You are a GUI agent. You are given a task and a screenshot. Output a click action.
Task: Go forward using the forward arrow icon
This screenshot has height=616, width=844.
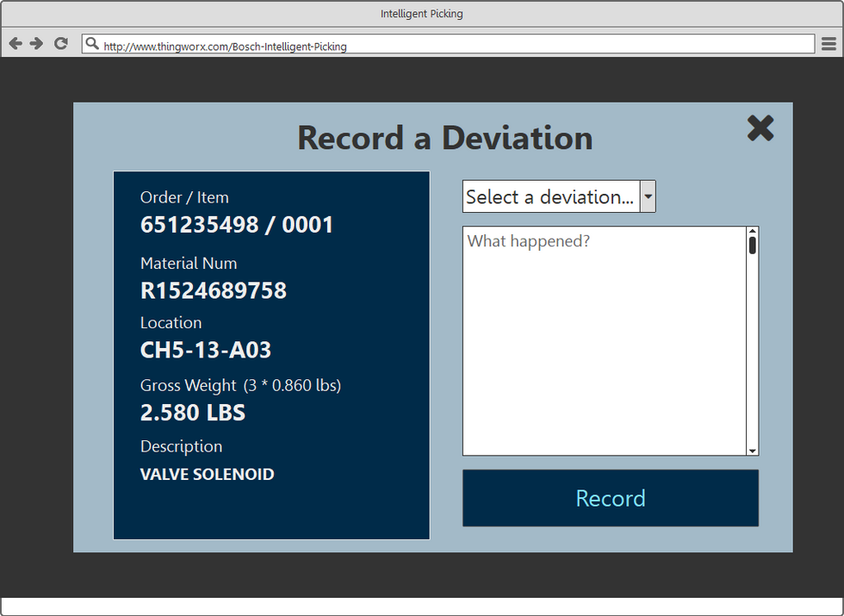coord(37,43)
